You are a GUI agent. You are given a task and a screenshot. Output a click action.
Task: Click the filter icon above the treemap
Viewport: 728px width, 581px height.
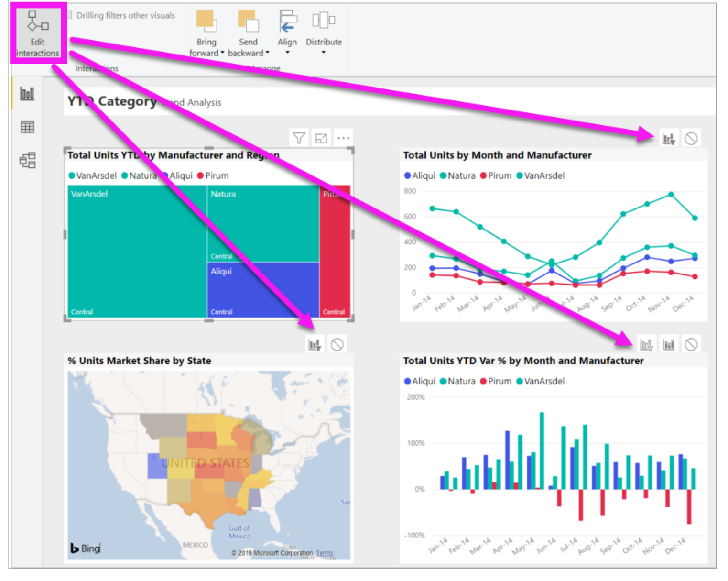coord(298,137)
